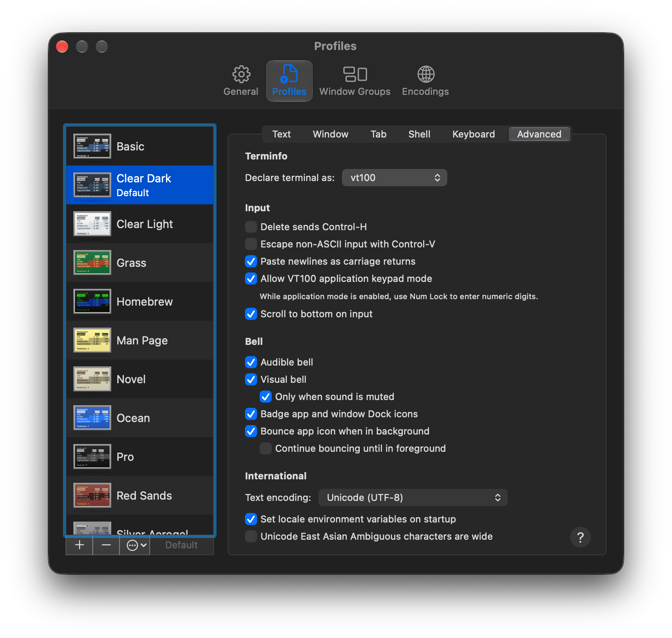Viewport: 672px width, 638px height.
Task: Open the Declare terminal as vt100 dropdown
Action: (x=394, y=178)
